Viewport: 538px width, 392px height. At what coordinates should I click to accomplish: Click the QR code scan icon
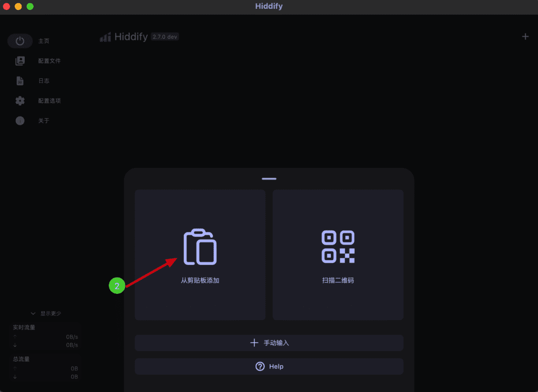click(x=338, y=247)
